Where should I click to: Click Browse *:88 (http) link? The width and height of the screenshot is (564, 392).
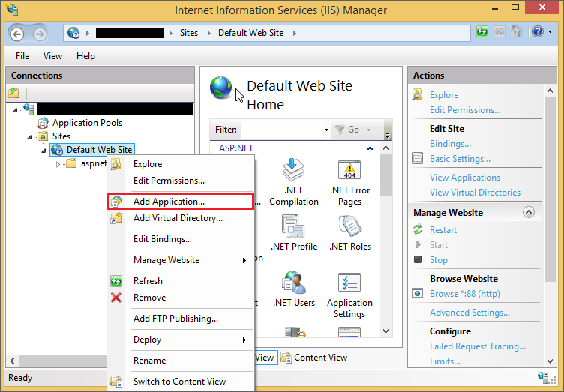point(465,294)
